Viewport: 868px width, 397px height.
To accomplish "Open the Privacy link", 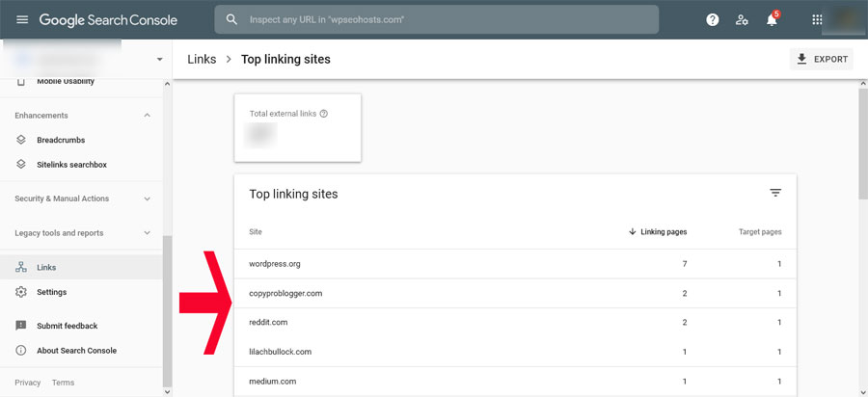I will click(28, 383).
